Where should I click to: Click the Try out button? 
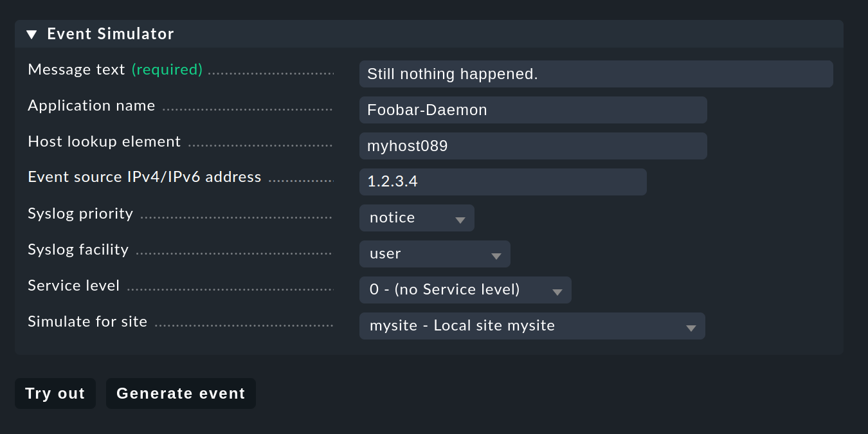coord(55,393)
